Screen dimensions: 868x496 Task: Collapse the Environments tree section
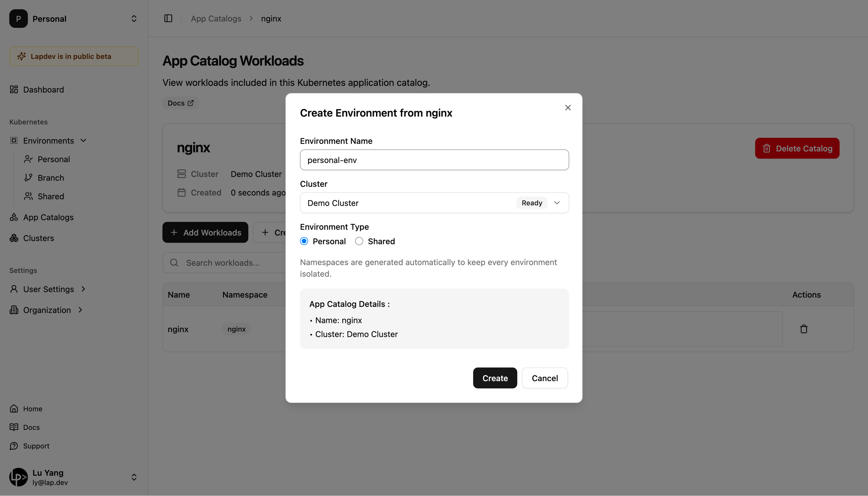(x=84, y=140)
